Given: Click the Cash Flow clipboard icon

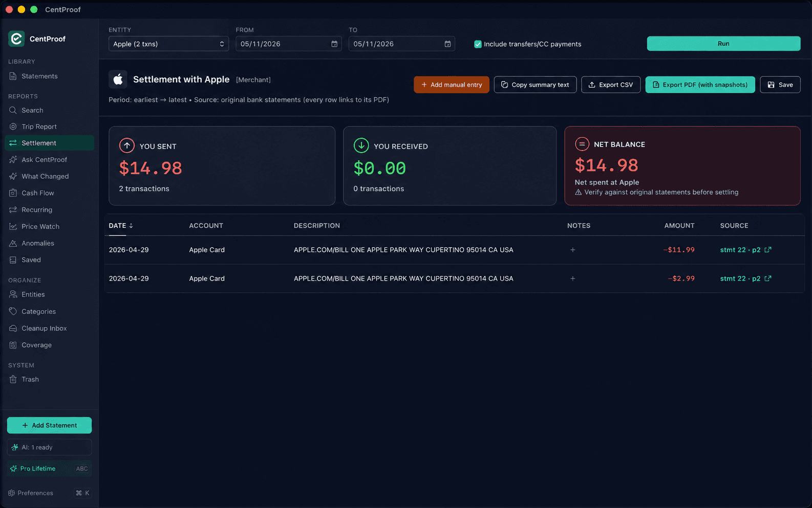Looking at the screenshot, I should pos(13,193).
